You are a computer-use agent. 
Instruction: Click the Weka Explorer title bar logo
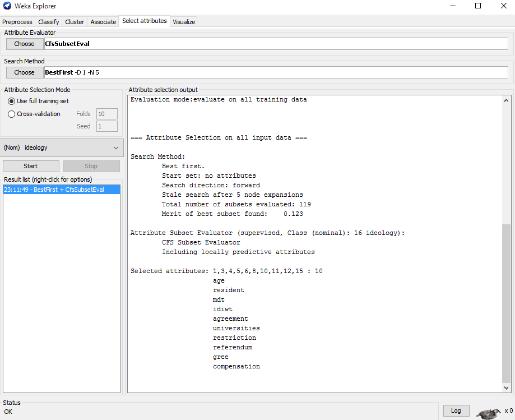(7, 6)
